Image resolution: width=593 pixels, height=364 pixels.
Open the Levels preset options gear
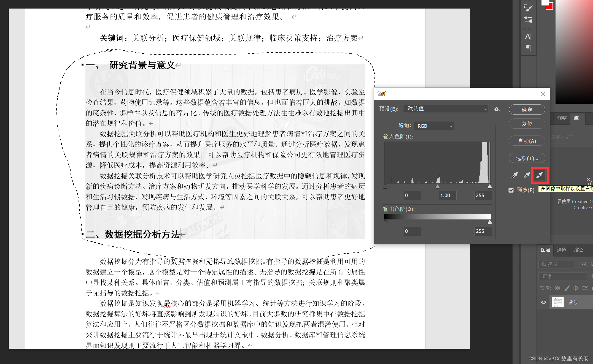coord(497,109)
